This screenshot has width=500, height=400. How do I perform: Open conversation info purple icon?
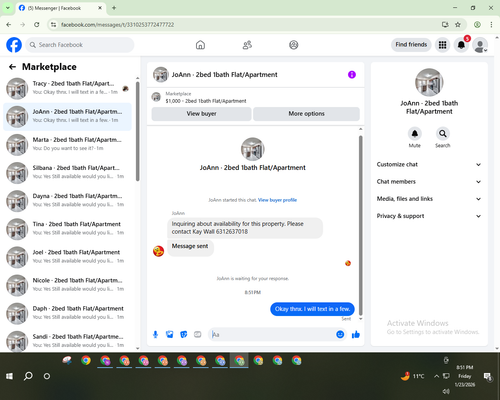[352, 75]
